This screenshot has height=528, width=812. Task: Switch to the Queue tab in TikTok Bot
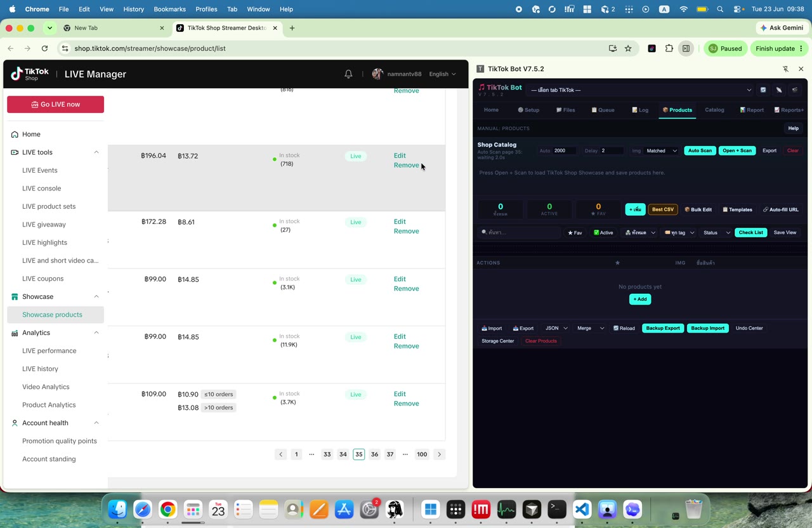point(603,110)
